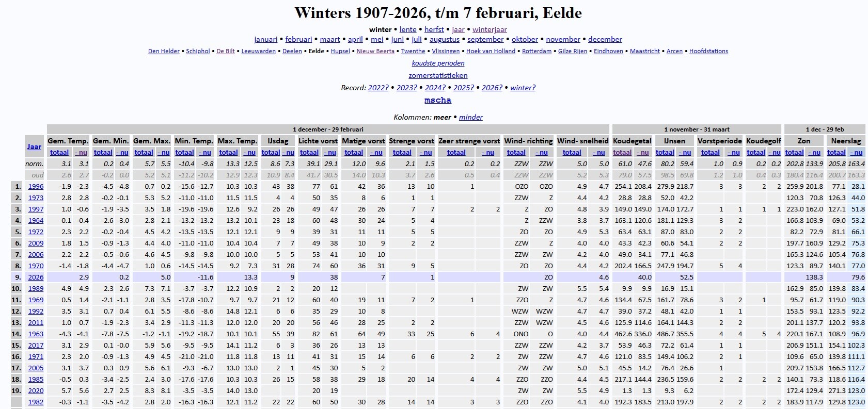Image resolution: width=868 pixels, height=409 pixels.
Task: Sort by totaal under IJsdag
Action: tap(271, 152)
